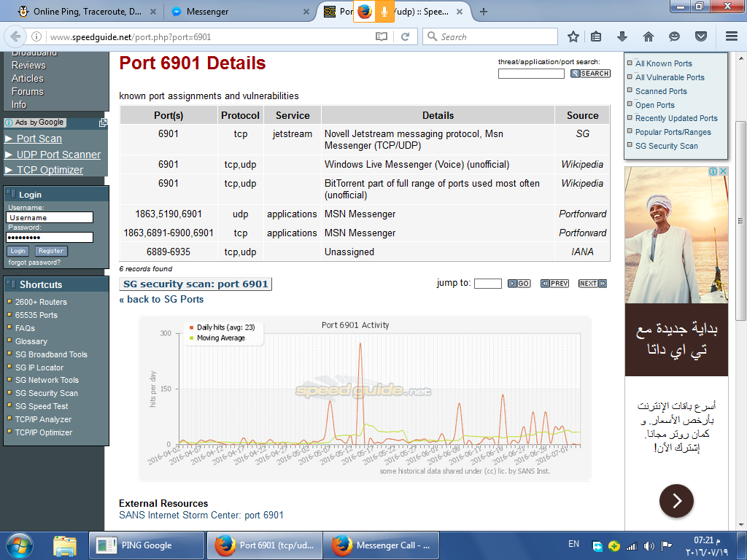747x560 pixels.
Task: Click the Firefox bookmark star icon
Action: 573,36
